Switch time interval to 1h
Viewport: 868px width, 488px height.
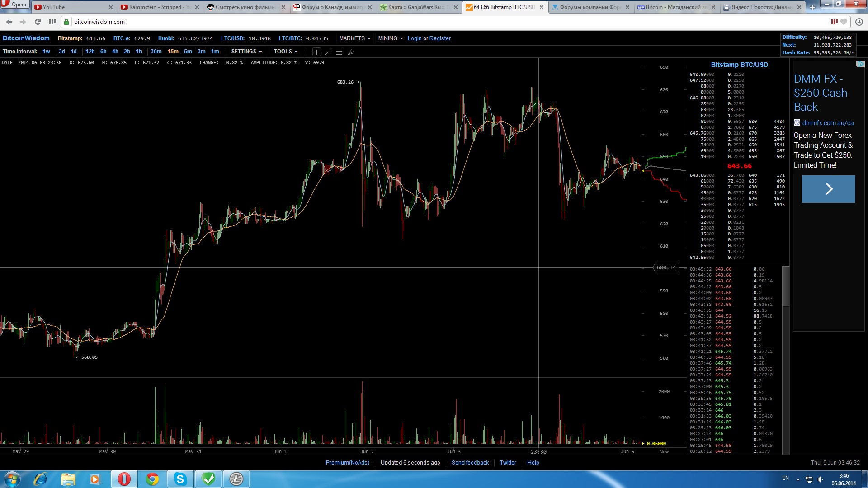pos(139,52)
